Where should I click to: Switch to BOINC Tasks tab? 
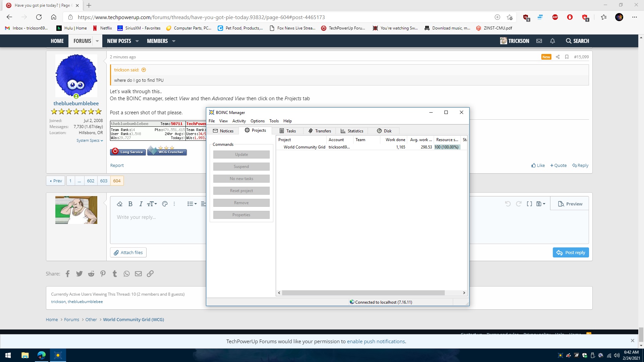click(288, 131)
